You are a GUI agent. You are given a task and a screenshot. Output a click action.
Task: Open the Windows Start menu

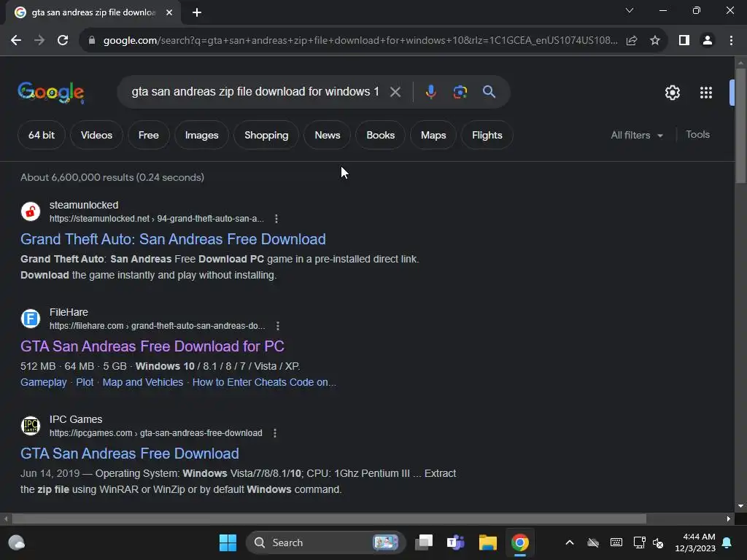pyautogui.click(x=228, y=542)
